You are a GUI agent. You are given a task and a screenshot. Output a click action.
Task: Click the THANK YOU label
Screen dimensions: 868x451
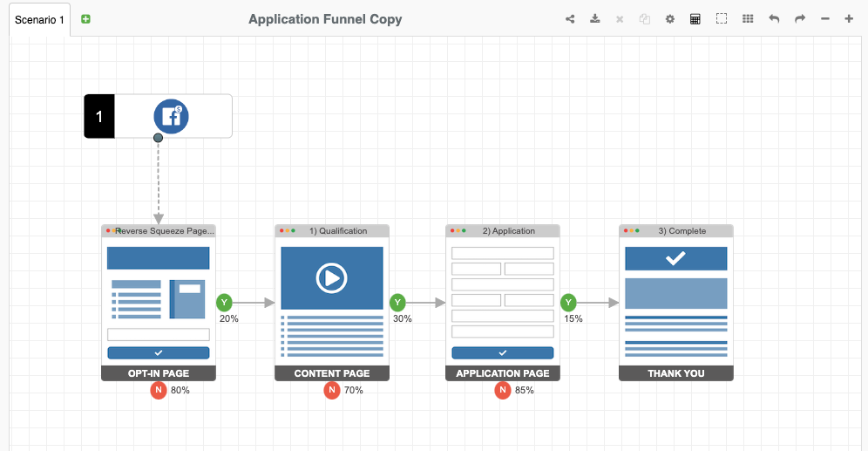(676, 373)
